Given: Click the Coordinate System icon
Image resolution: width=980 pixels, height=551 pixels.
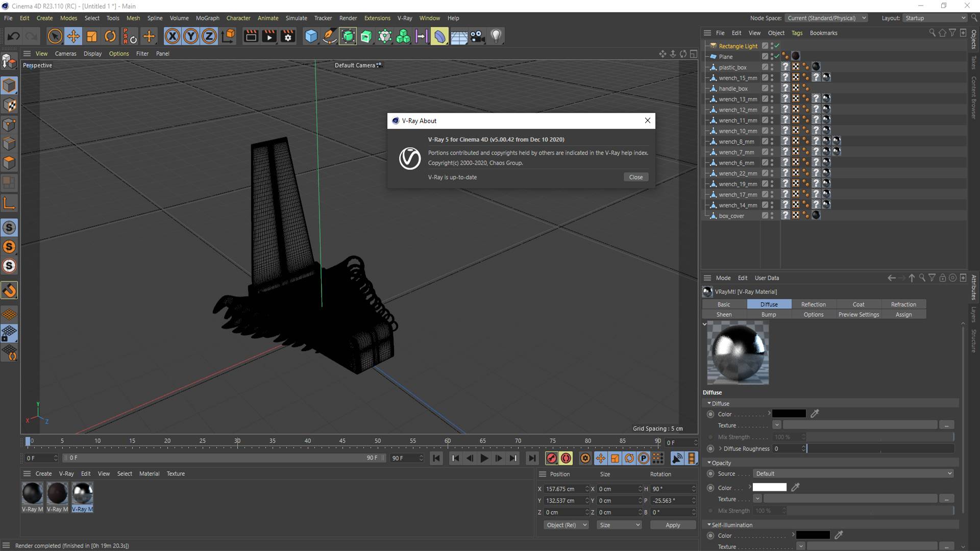Looking at the screenshot, I should point(229,36).
